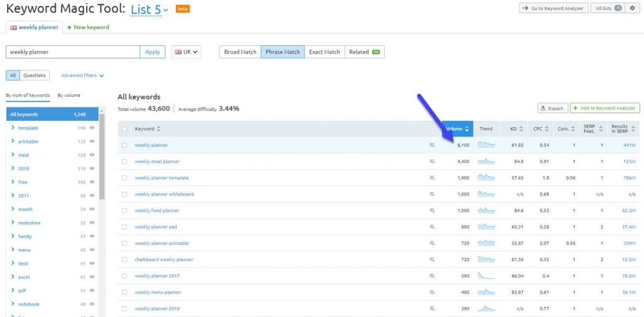Check the weekly planner row checkbox
Image resolution: width=644 pixels, height=317 pixels.
(125, 145)
